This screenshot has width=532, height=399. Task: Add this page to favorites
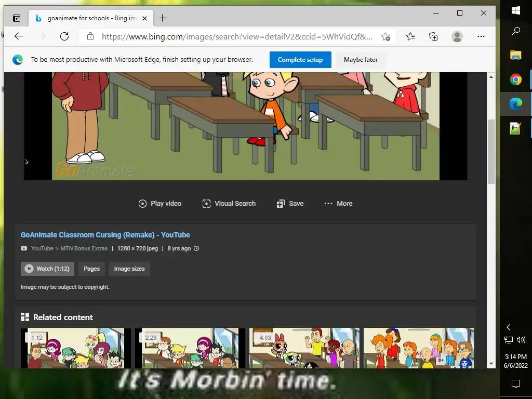(x=385, y=37)
